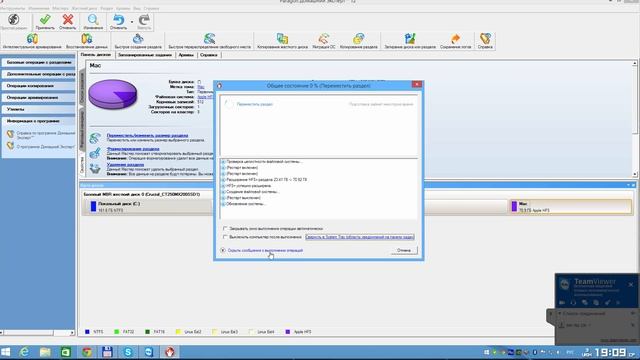Image resolution: width=640 pixels, height=360 pixels.
Task: Collapse the Program information sidebar section
Action: click(38, 121)
